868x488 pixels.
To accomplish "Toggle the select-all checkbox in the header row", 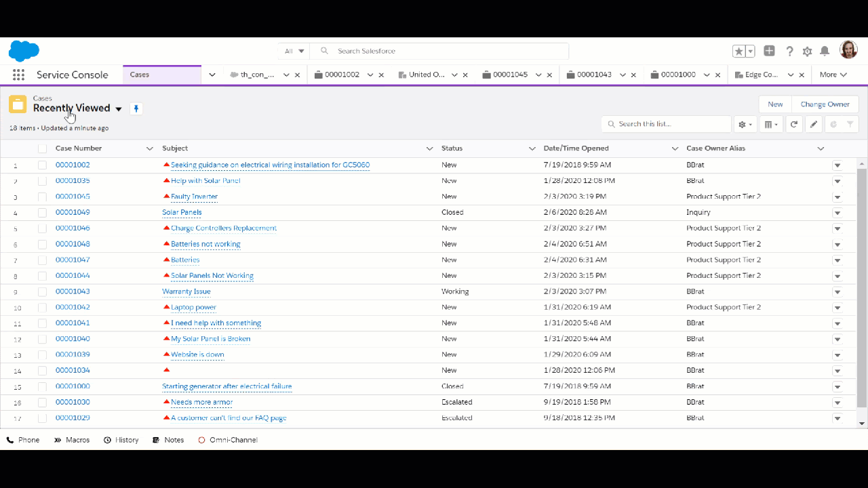I will (x=42, y=148).
